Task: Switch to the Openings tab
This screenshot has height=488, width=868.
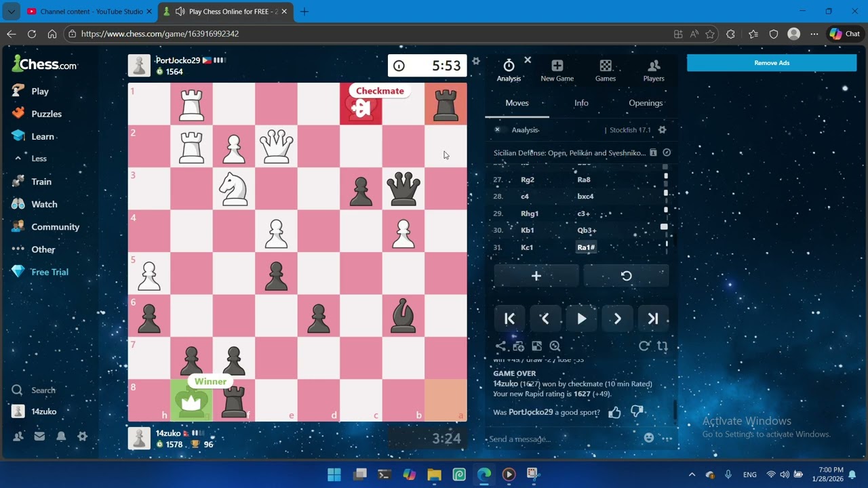Action: pyautogui.click(x=646, y=103)
